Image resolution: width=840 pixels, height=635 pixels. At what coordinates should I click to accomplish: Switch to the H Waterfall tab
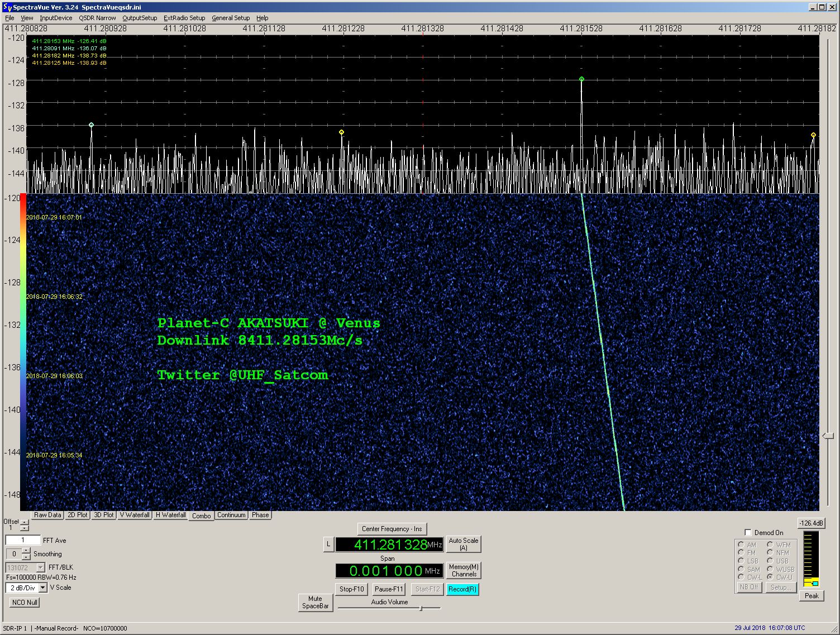[x=171, y=515]
